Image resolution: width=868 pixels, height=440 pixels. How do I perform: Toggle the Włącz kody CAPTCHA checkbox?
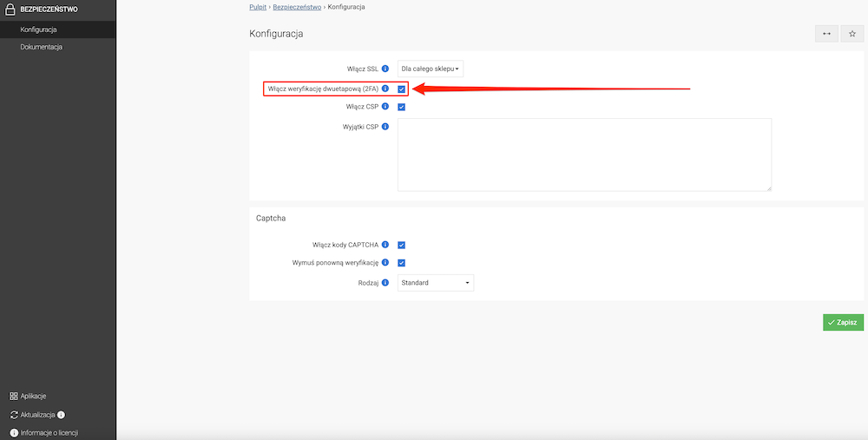click(401, 246)
